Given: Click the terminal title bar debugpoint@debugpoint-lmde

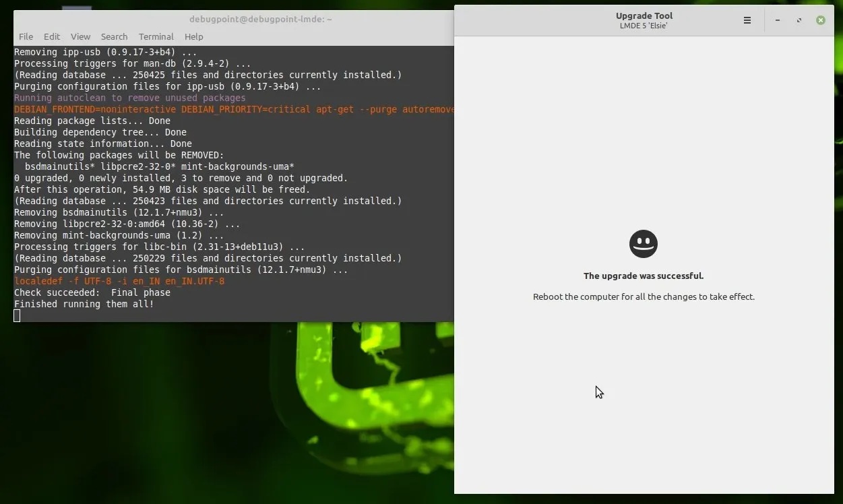Looking at the screenshot, I should [260, 20].
